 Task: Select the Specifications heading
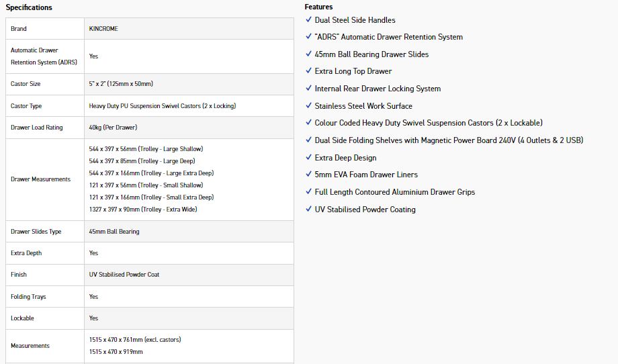click(x=29, y=7)
